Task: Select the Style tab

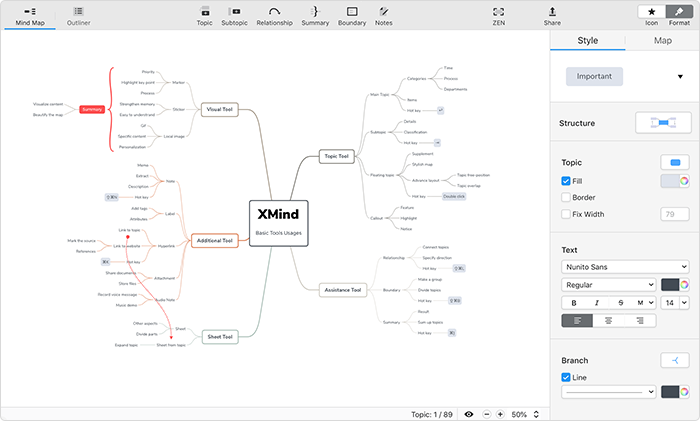Action: (x=588, y=41)
